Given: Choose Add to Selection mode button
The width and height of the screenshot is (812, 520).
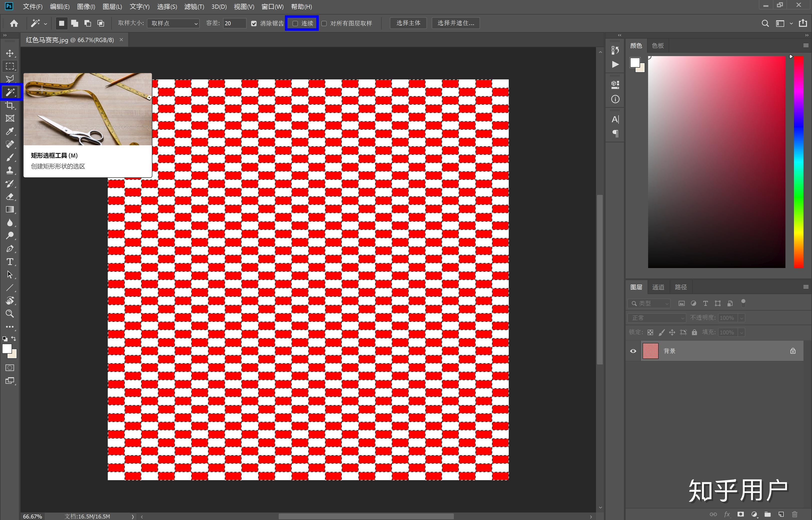Looking at the screenshot, I should 75,23.
